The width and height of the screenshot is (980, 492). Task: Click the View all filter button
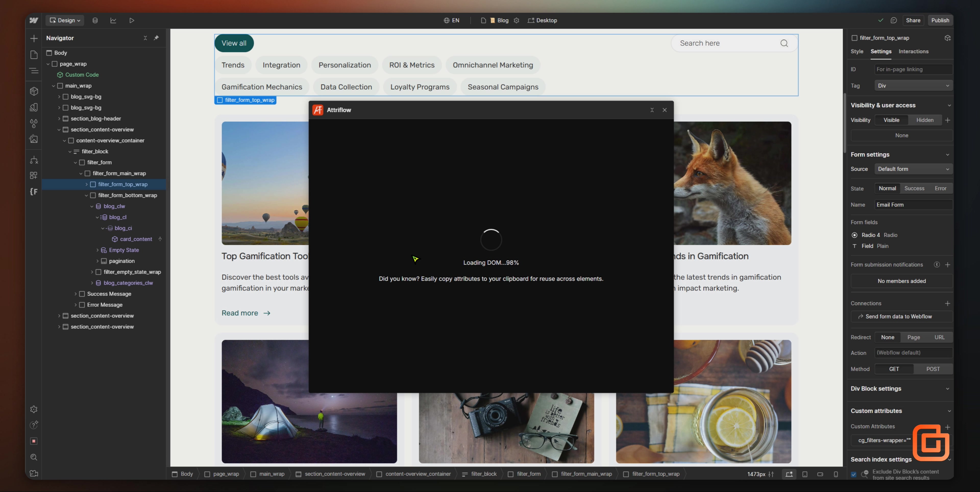[x=234, y=43]
